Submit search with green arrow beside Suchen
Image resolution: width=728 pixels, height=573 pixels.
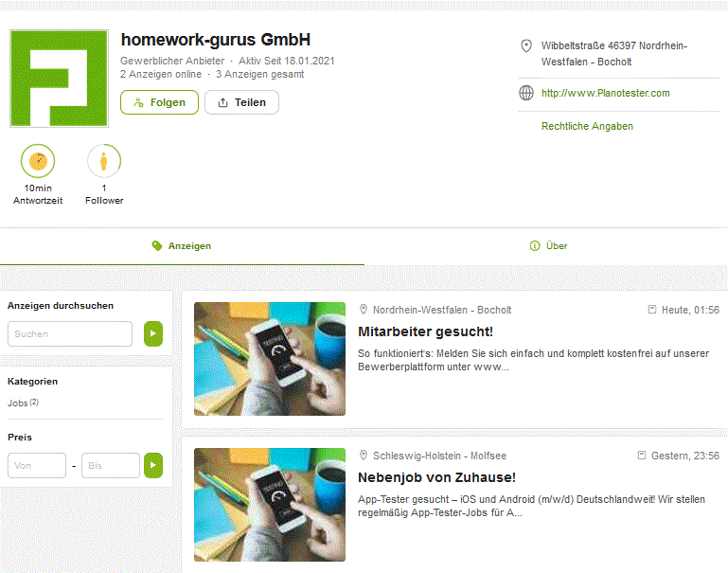(153, 334)
